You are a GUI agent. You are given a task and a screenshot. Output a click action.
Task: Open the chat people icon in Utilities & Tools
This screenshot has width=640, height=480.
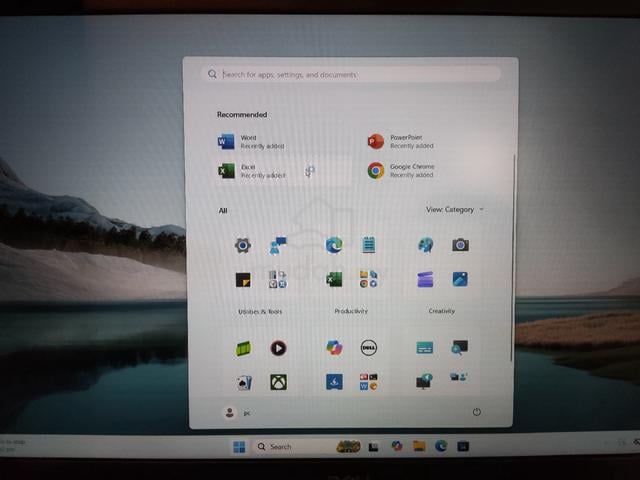click(x=278, y=245)
